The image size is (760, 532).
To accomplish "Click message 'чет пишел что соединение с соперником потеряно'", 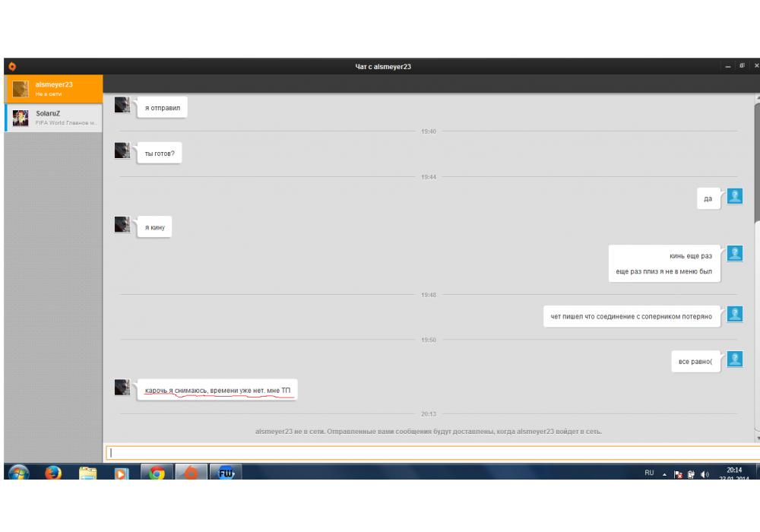I will coord(631,316).
